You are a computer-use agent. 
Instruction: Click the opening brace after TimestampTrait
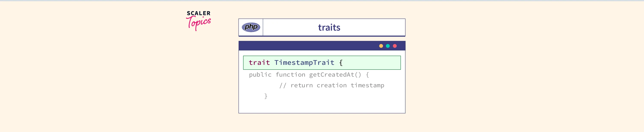pos(341,62)
